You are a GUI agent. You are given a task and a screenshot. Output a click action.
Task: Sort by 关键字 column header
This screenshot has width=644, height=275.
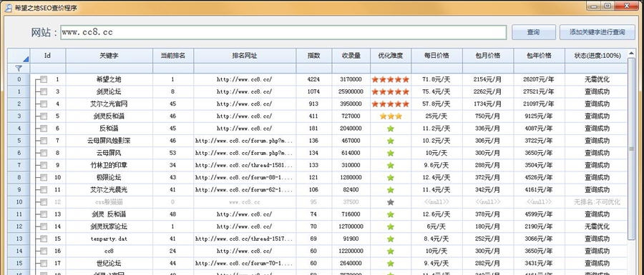109,56
